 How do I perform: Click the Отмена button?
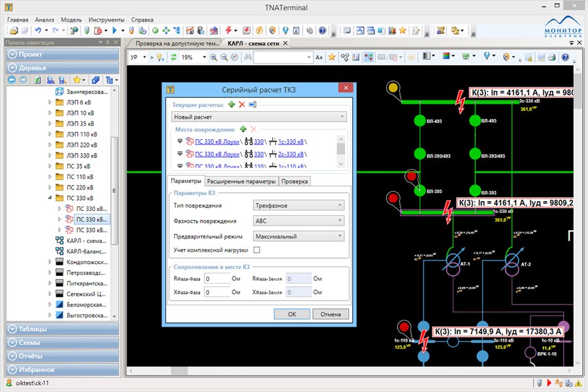tap(331, 314)
